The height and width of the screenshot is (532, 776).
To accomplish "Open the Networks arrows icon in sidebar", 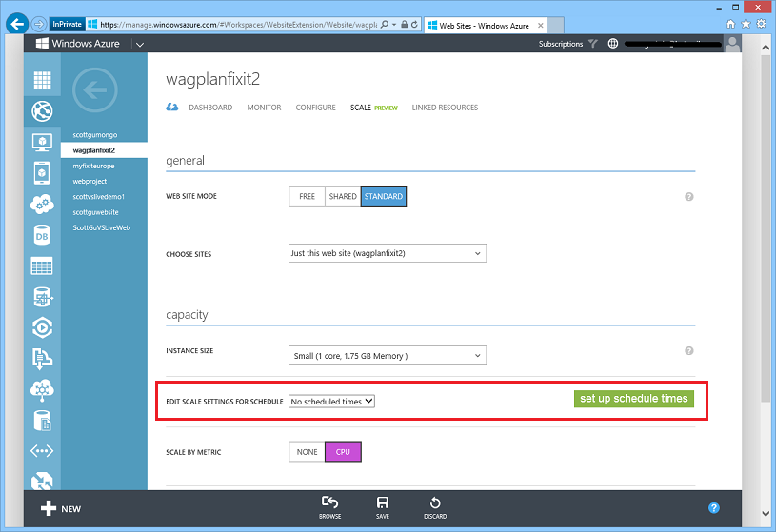I will pos(42,451).
